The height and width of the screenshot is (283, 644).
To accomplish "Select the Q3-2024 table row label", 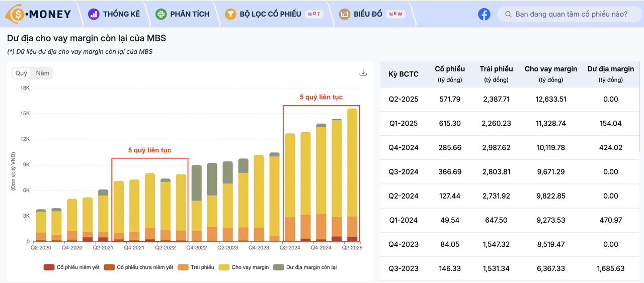I will [x=404, y=171].
